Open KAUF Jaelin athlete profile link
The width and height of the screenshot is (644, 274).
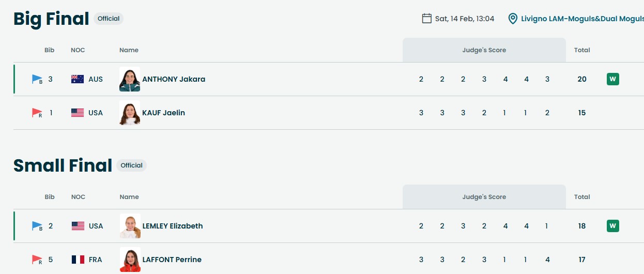(163, 113)
